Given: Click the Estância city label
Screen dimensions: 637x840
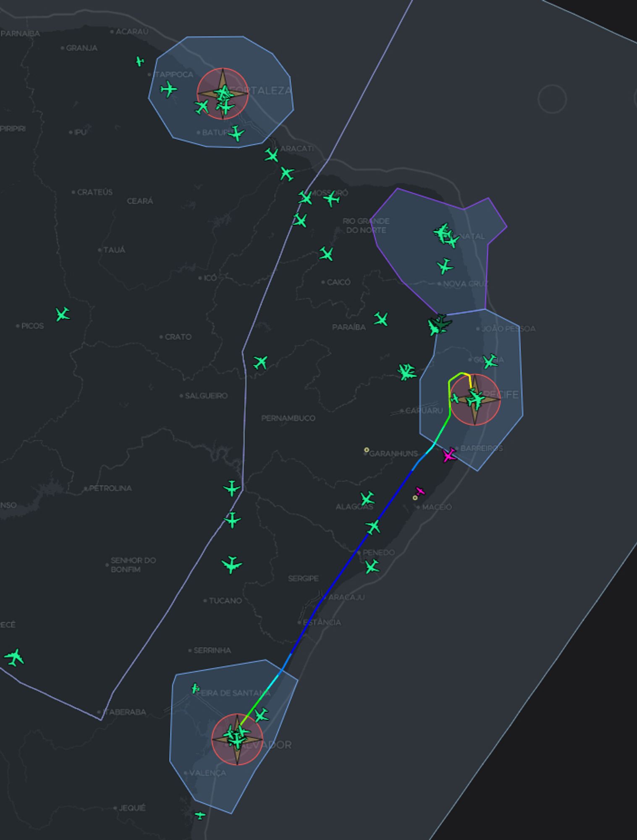Looking at the screenshot, I should (322, 622).
